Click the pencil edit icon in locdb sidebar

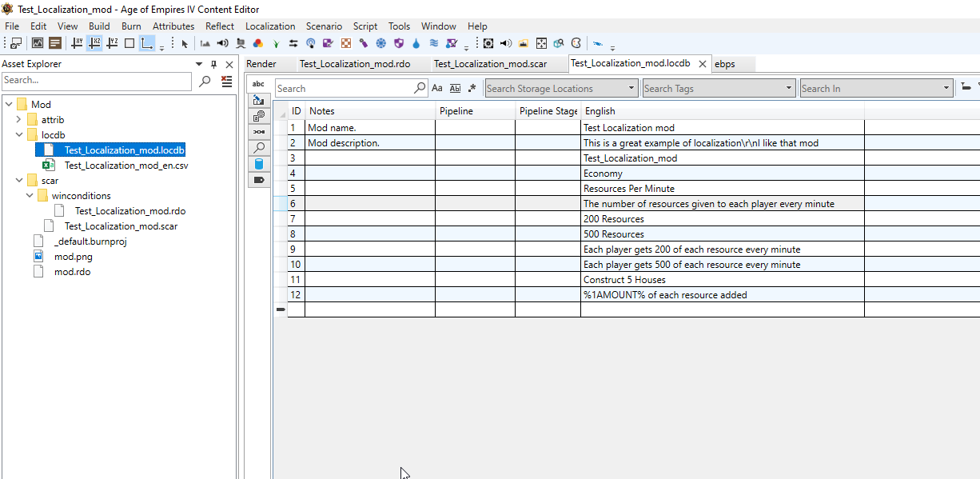click(x=258, y=100)
